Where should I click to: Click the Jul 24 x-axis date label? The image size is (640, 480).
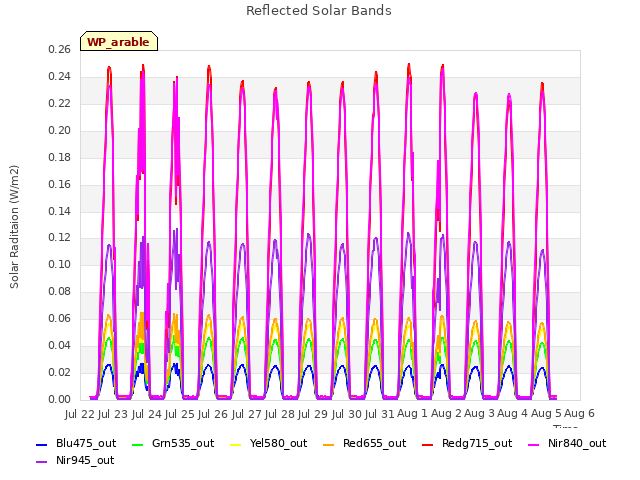click(147, 414)
